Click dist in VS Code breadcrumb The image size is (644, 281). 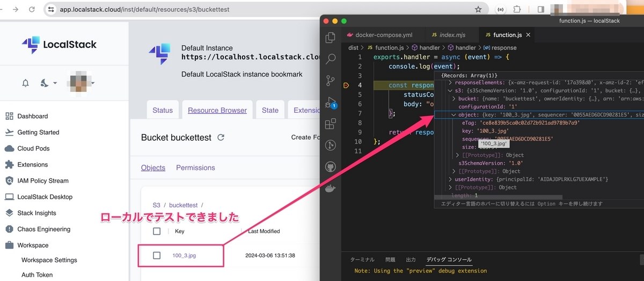click(353, 48)
